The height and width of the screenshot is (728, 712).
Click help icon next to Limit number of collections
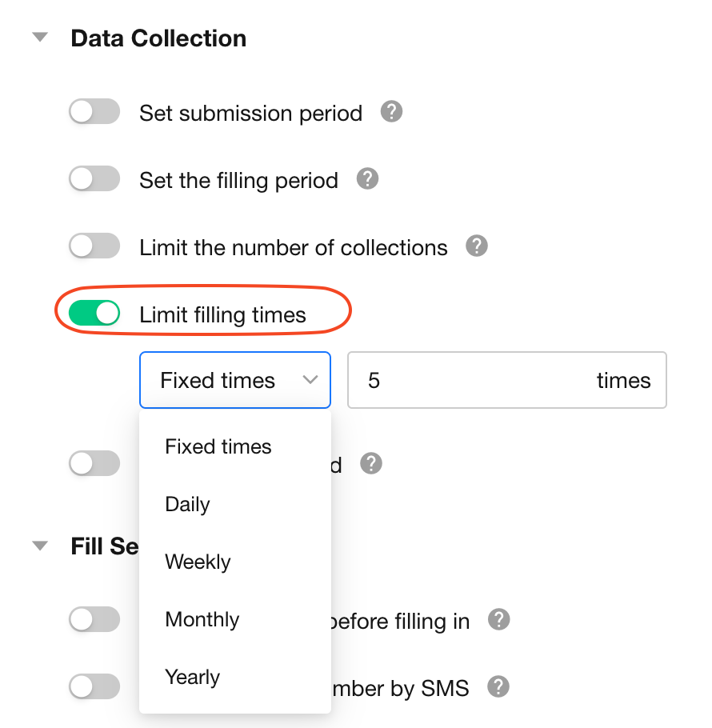[477, 246]
